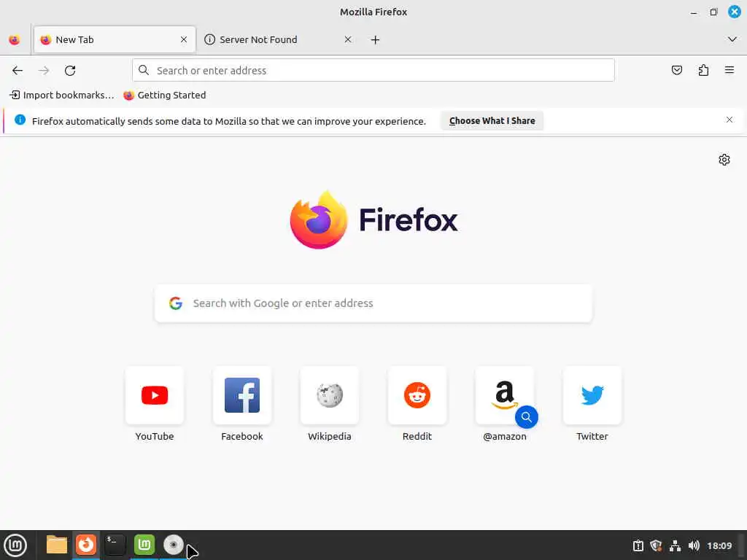
Task: Click the Back navigation arrow
Action: [18, 71]
